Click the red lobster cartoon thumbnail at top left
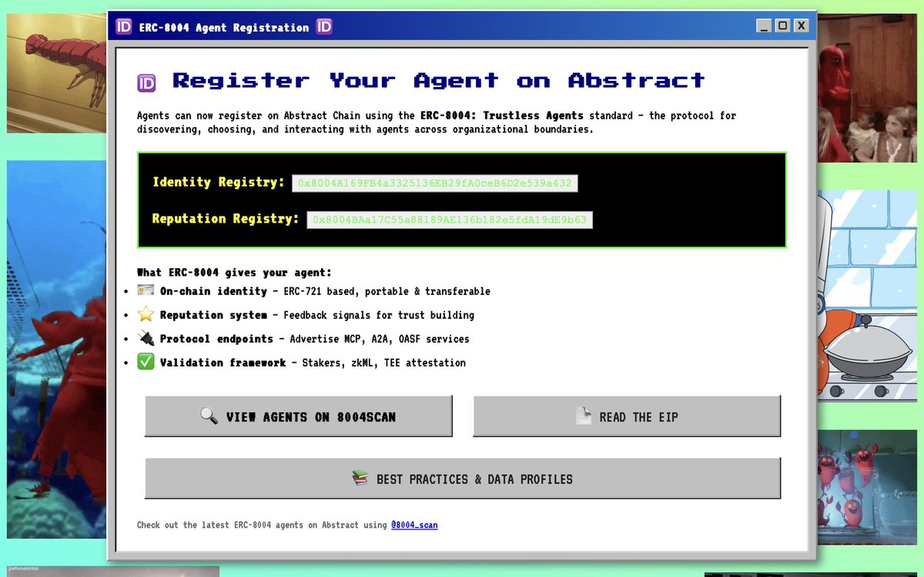Screen dimensions: 924x577 click(x=57, y=72)
